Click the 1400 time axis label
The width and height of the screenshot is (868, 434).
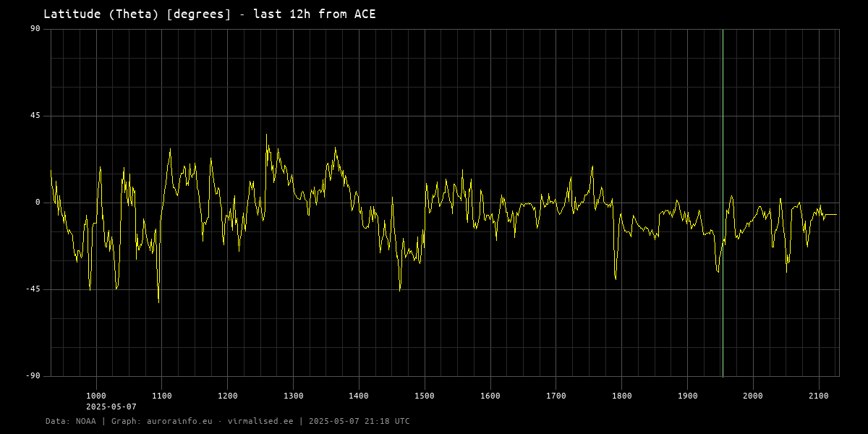(359, 396)
